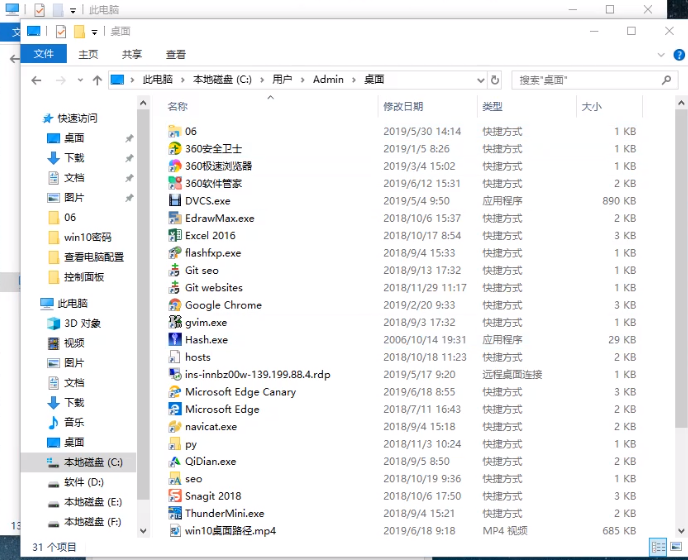Select the Google Chrome shortcut icon
Image resolution: width=688 pixels, height=560 pixels.
[x=175, y=305]
